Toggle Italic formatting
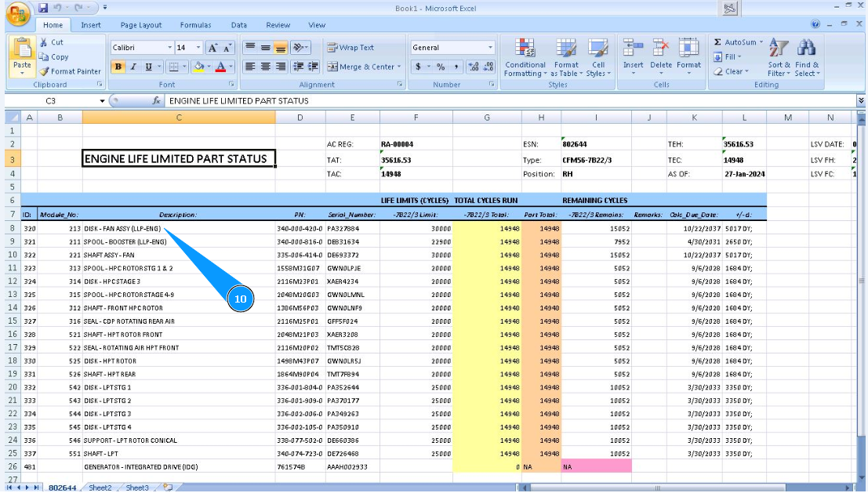The width and height of the screenshot is (868, 493). point(133,67)
